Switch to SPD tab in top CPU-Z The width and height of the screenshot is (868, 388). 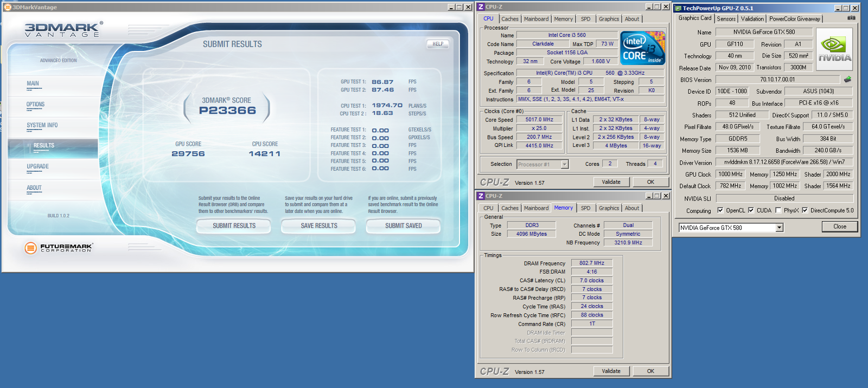[x=585, y=19]
